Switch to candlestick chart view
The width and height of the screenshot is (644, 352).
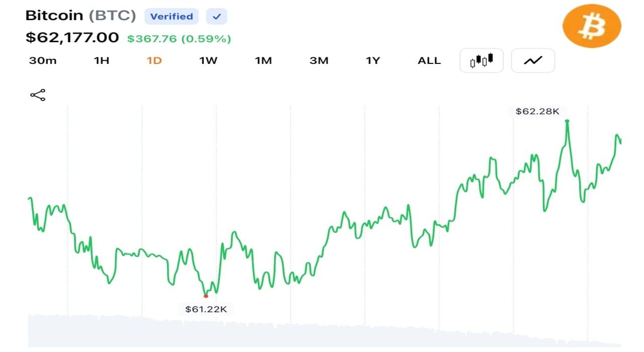pyautogui.click(x=481, y=61)
